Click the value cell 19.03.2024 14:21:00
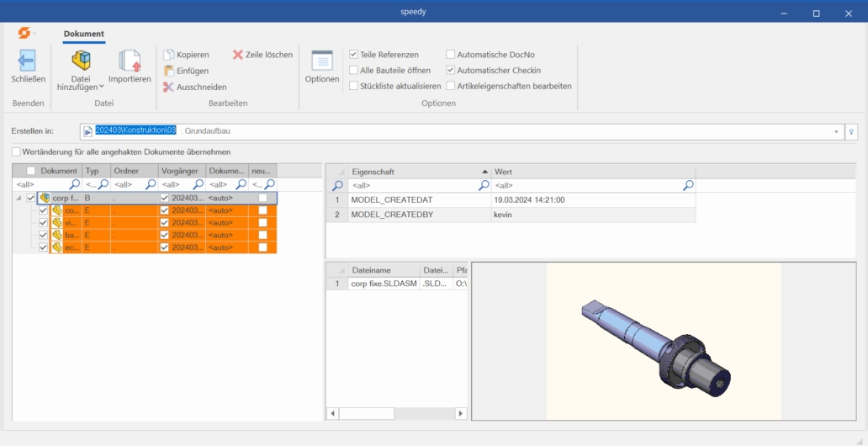 pyautogui.click(x=594, y=200)
